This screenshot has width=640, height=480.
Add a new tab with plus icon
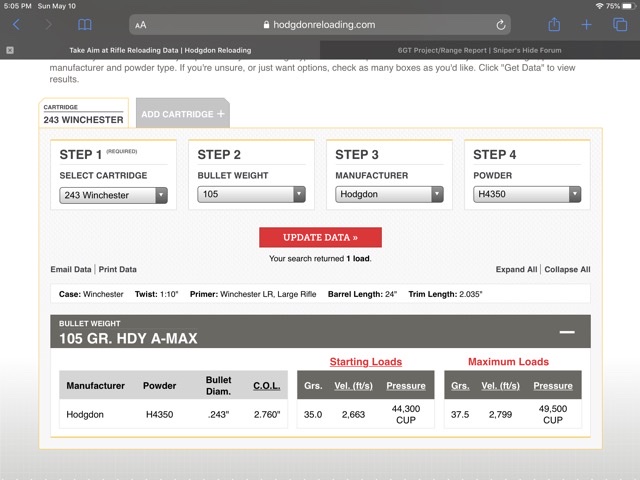coord(587,25)
